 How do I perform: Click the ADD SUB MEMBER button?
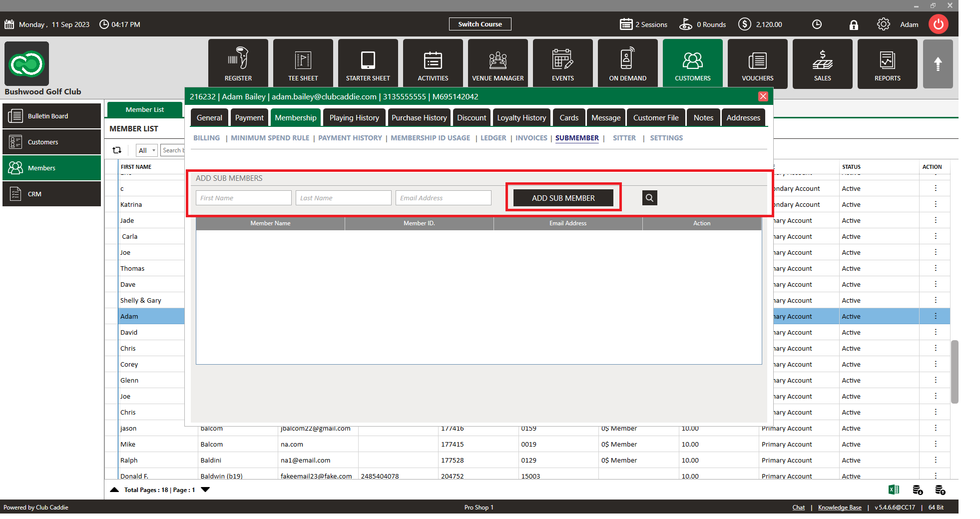(563, 198)
